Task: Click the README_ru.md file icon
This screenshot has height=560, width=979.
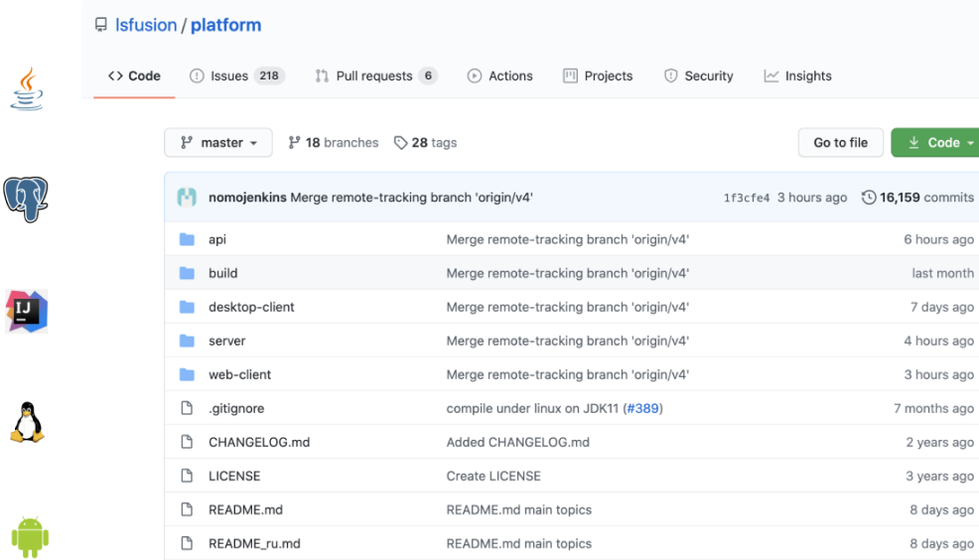Action: [x=187, y=542]
